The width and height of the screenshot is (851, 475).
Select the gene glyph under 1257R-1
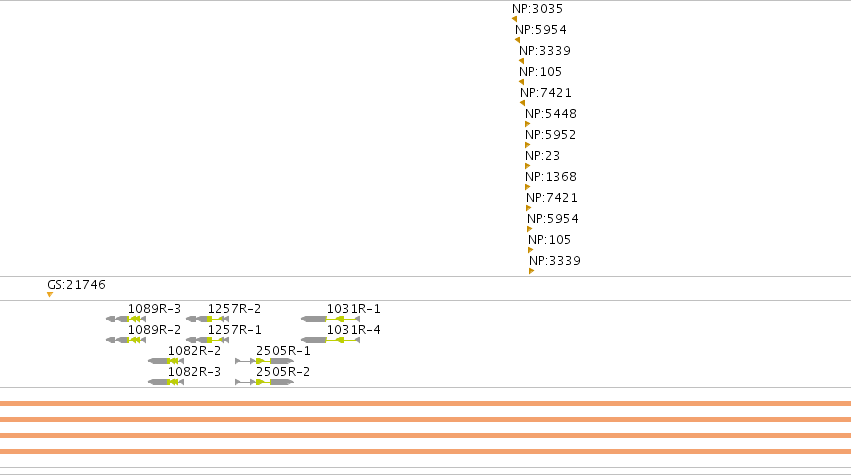coord(207,340)
